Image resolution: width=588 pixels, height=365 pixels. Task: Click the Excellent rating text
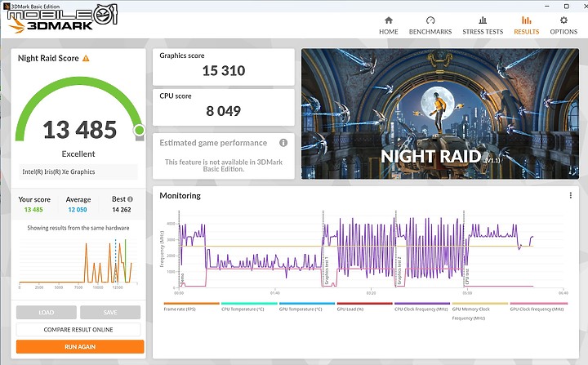pyautogui.click(x=78, y=154)
